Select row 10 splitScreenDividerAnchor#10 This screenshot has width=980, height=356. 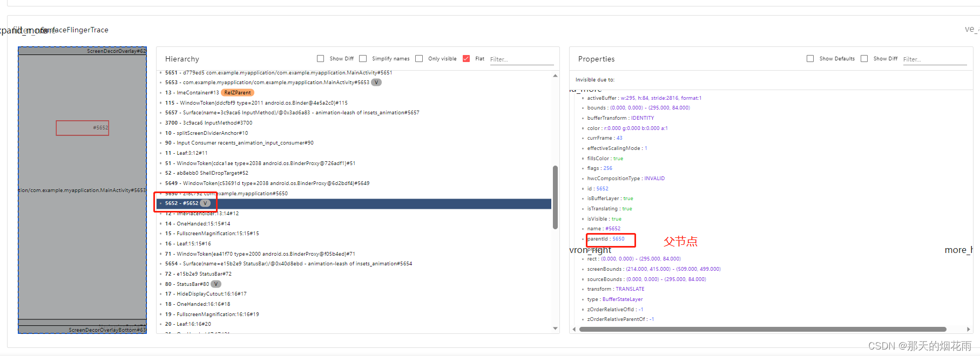pyautogui.click(x=207, y=133)
